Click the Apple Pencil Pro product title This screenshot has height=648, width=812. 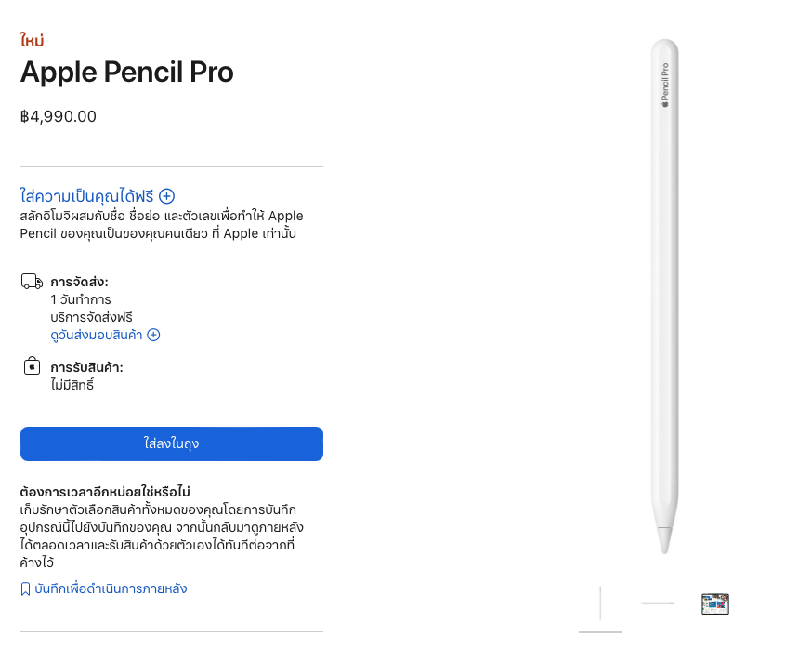tap(126, 73)
